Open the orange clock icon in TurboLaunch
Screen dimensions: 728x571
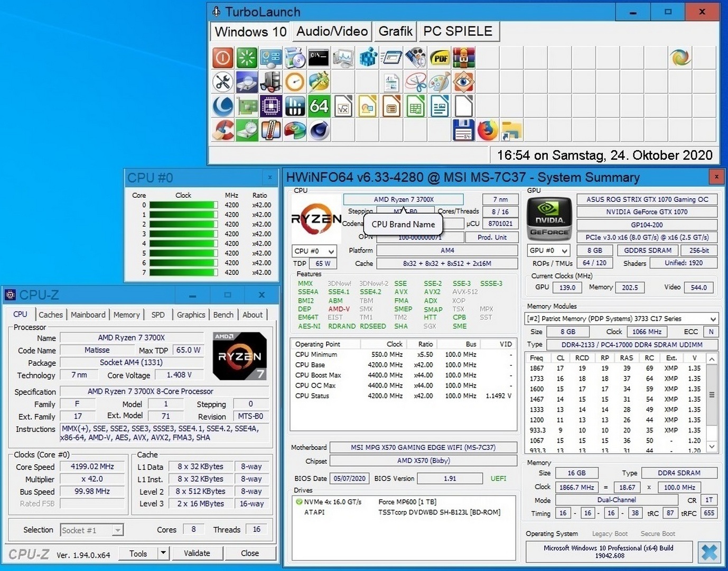(x=295, y=82)
